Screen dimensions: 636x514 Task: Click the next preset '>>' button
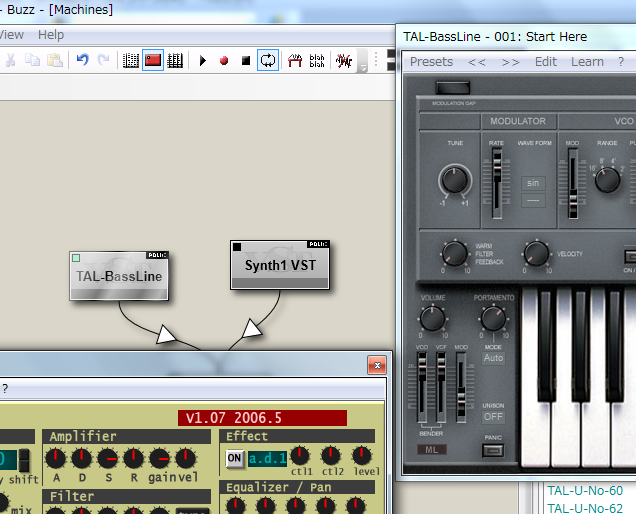pos(511,61)
